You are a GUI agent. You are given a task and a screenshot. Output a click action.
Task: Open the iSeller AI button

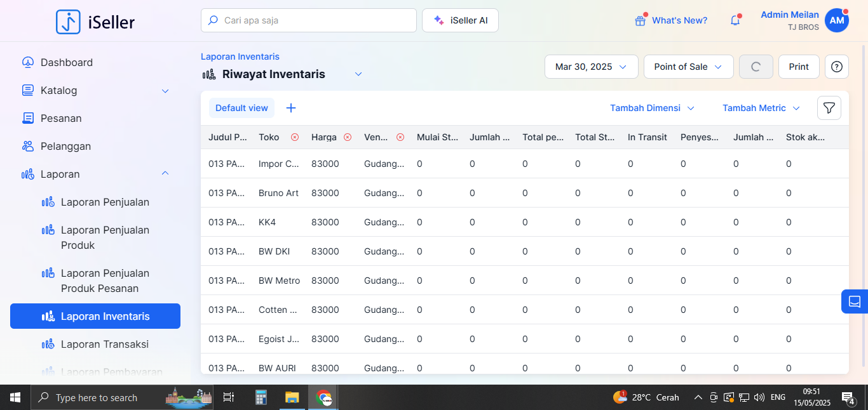(460, 20)
